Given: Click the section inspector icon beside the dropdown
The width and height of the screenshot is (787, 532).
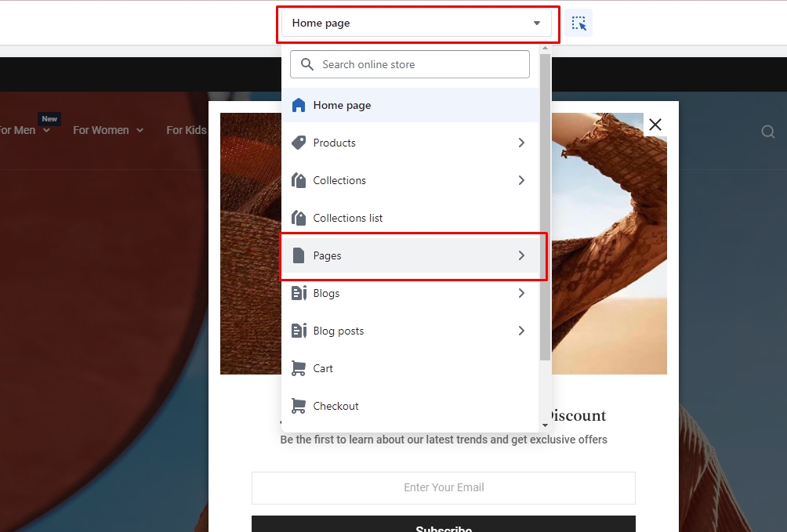Looking at the screenshot, I should [x=579, y=22].
